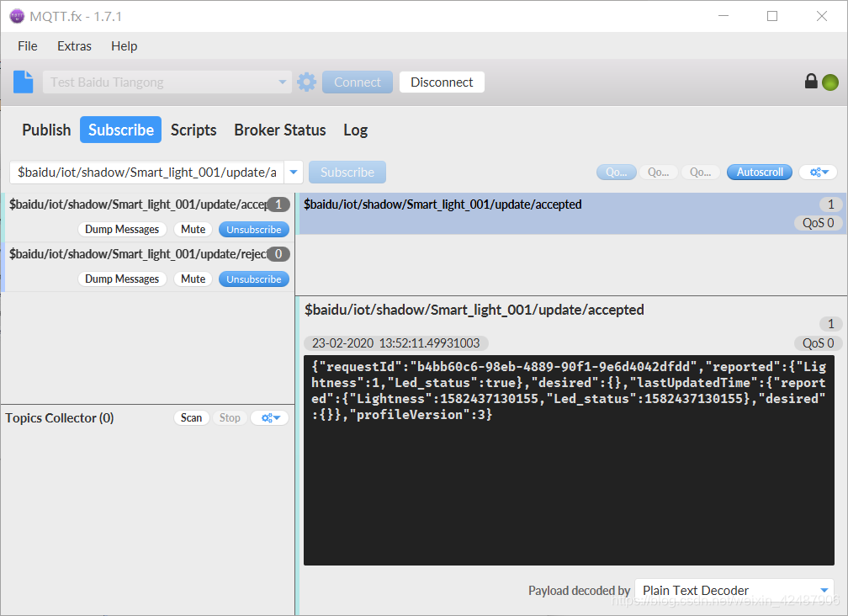Image resolution: width=848 pixels, height=616 pixels.
Task: Select the third QoS toggle button
Action: (x=700, y=172)
